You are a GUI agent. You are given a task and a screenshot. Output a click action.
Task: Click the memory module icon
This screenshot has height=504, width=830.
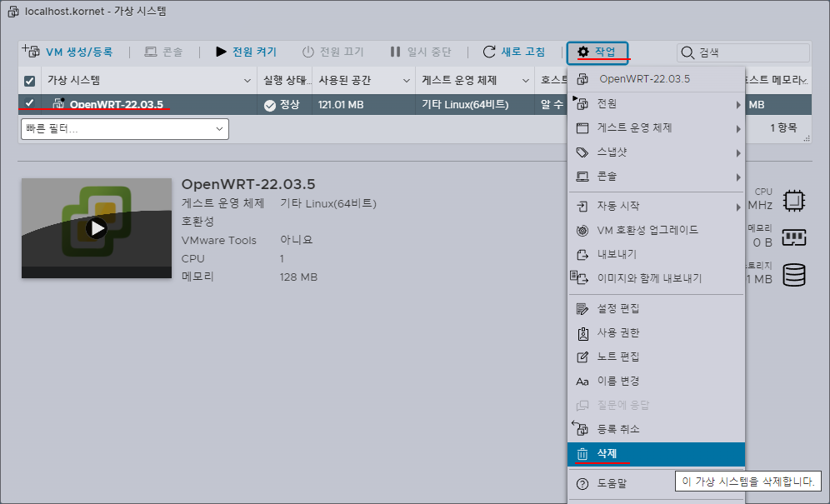pyautogui.click(x=794, y=237)
